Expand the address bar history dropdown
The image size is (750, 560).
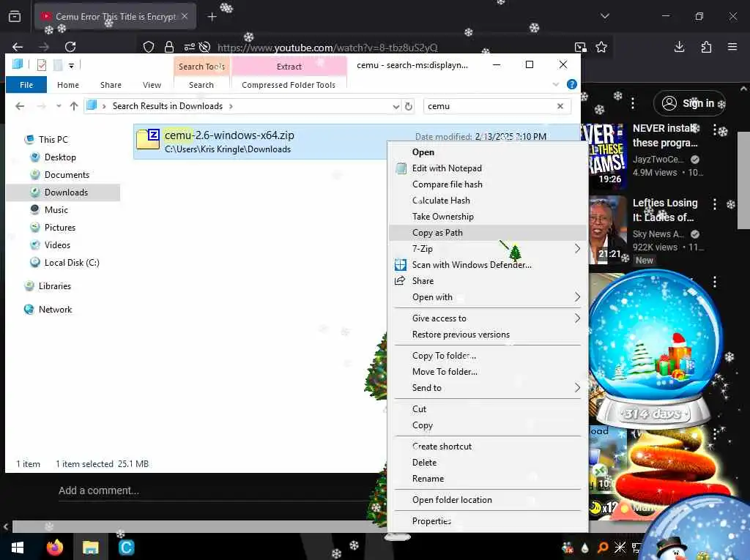coord(396,107)
